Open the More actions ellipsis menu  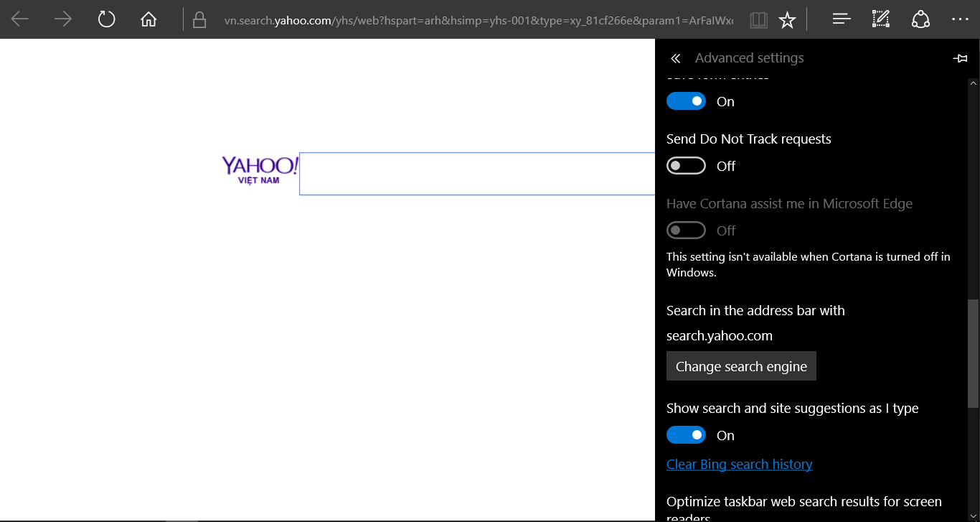pyautogui.click(x=960, y=19)
